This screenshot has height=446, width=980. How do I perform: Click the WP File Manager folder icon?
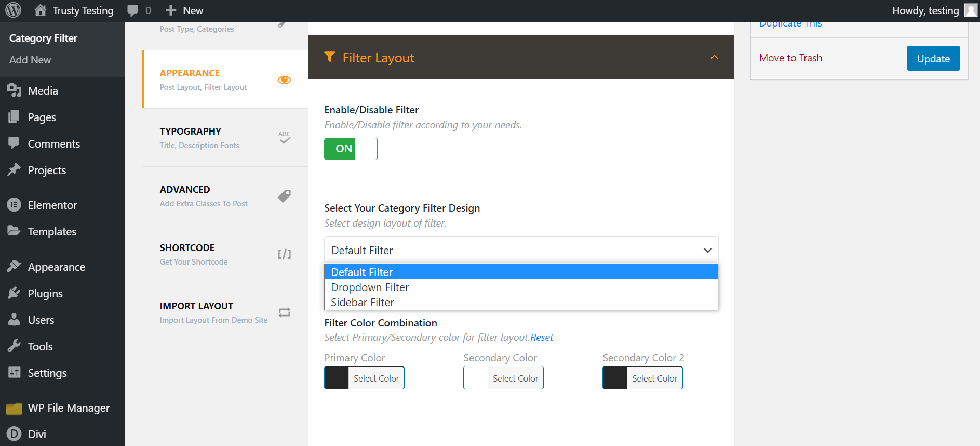[14, 409]
